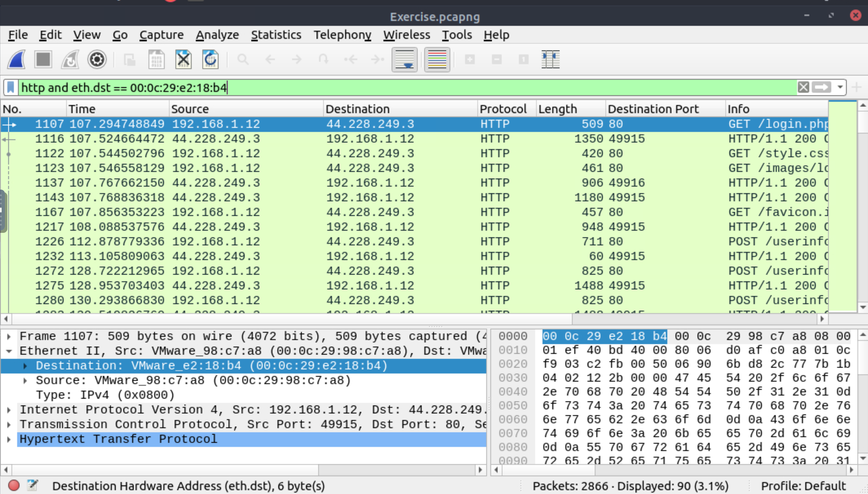868x494 pixels.
Task: Save this capture file icon
Action: pyautogui.click(x=156, y=59)
